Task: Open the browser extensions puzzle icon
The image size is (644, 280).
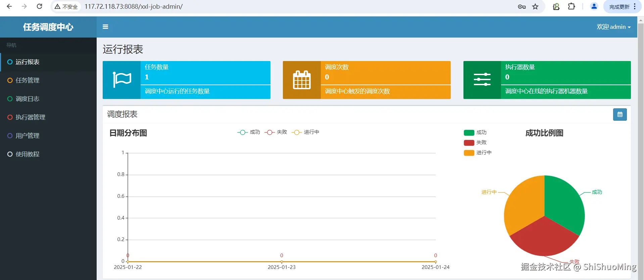Action: 572,6
